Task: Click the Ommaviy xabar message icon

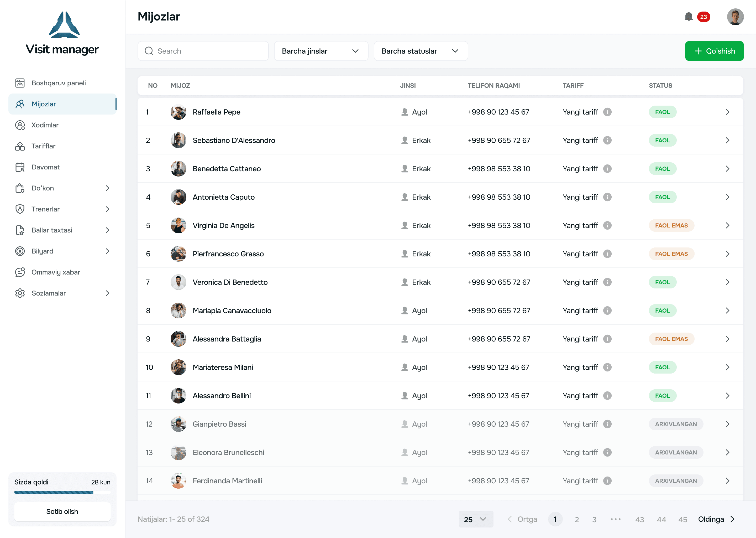Action: [20, 272]
